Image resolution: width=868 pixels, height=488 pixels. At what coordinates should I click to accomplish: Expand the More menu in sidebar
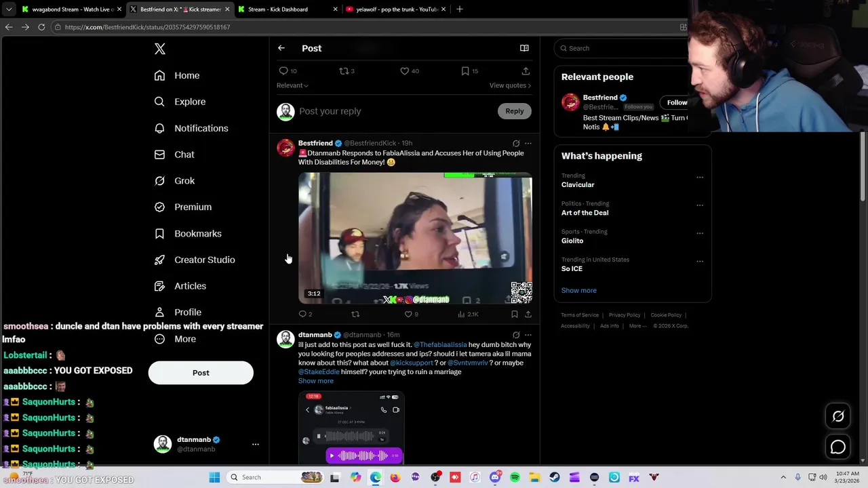tap(175, 339)
